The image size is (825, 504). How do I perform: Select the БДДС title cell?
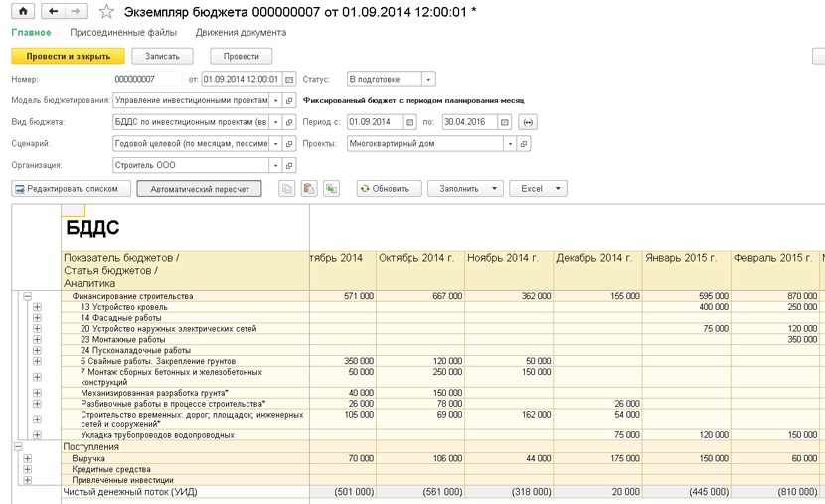pyautogui.click(x=185, y=228)
